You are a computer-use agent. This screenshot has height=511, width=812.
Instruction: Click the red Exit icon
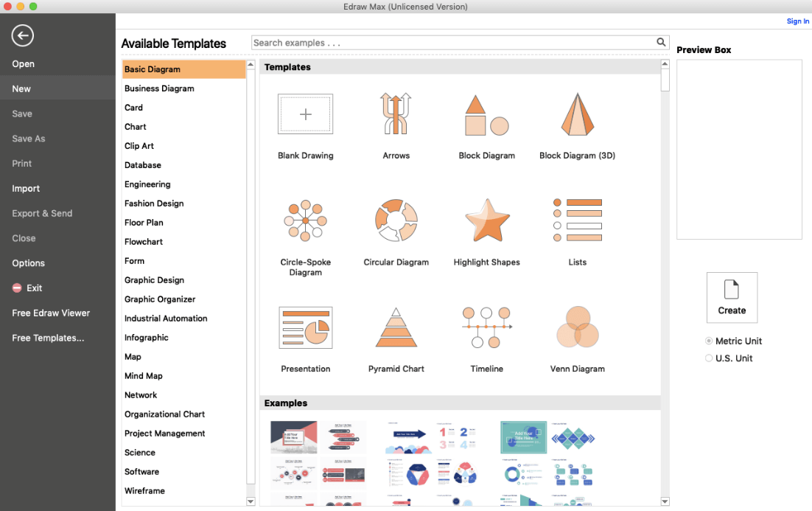point(17,288)
